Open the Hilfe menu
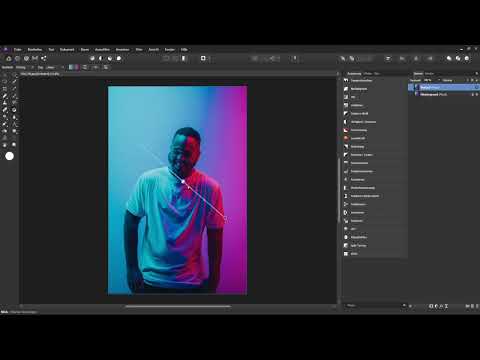Viewport: 480px width, 360px height. [184, 49]
